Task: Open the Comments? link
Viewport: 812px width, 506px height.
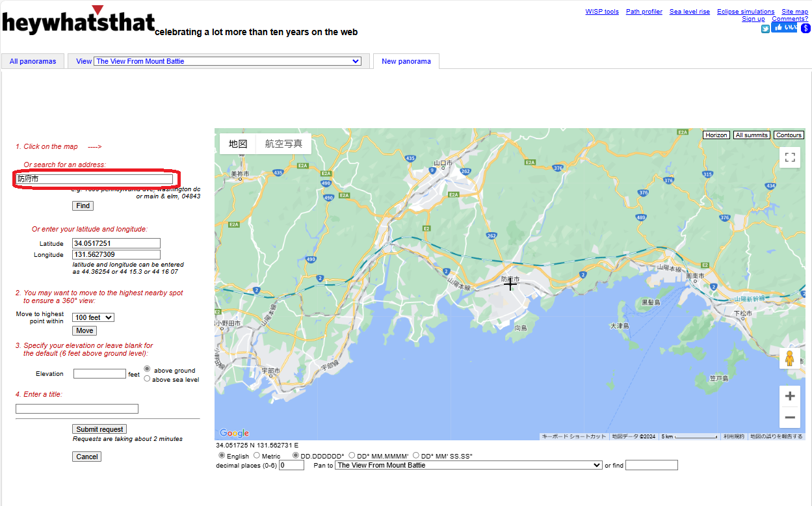Action: point(790,19)
